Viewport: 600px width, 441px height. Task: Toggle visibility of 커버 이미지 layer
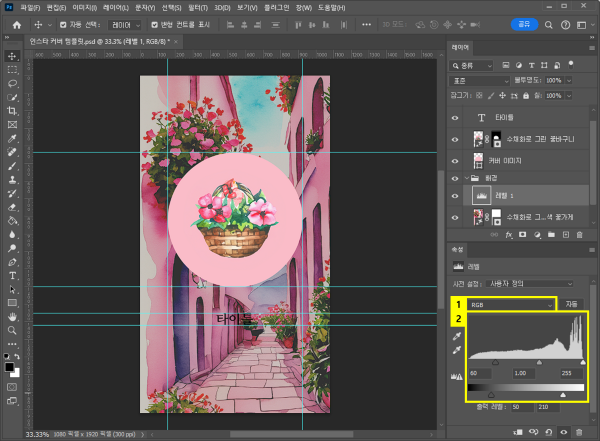[x=455, y=160]
